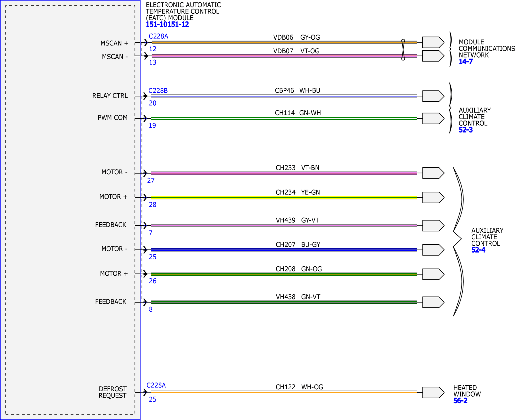This screenshot has height=420, width=515.
Task: Click the MSCAN - pin label
Action: tap(115, 57)
